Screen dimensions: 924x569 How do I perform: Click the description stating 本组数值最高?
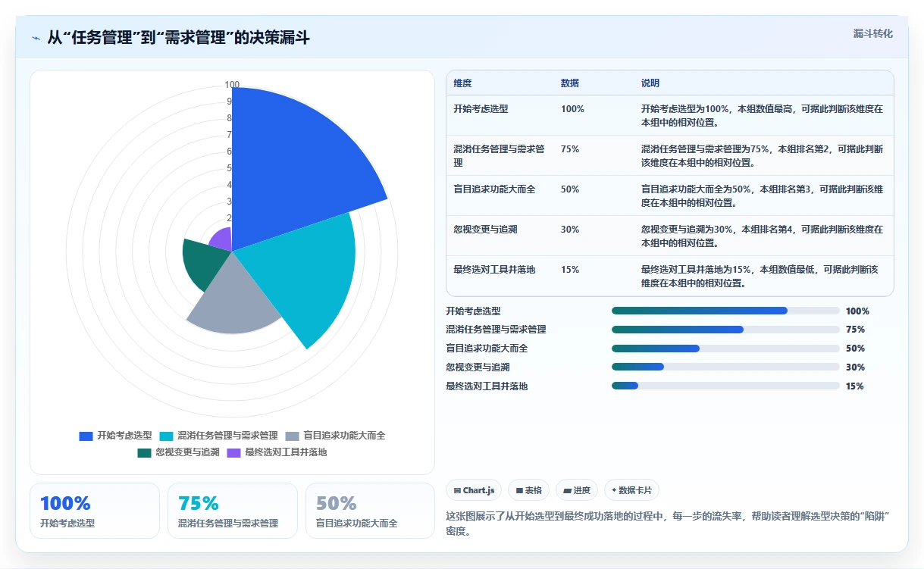tap(762, 115)
